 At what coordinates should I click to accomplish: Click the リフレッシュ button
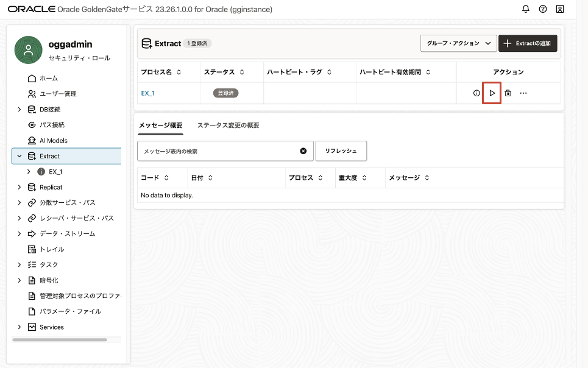(x=341, y=151)
